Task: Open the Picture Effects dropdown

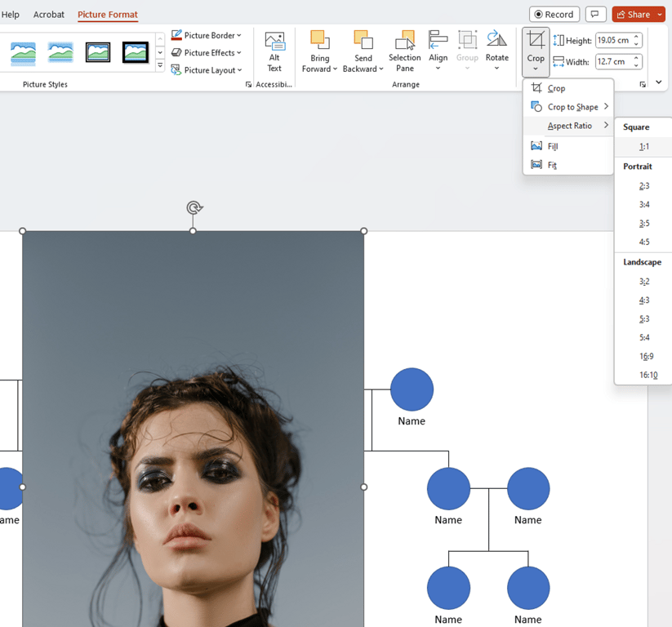Action: 206,53
